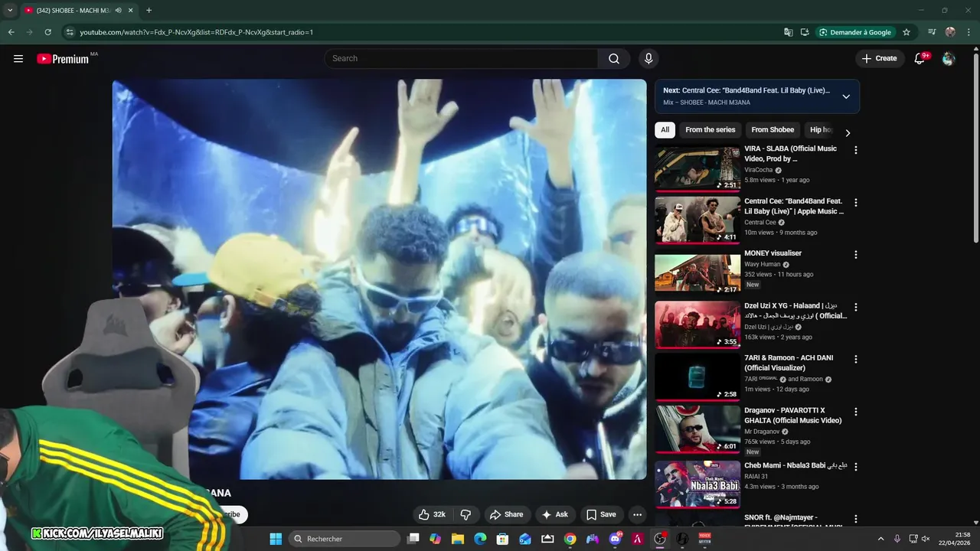Open more actions ellipsis under video
980x551 pixels.
(637, 514)
